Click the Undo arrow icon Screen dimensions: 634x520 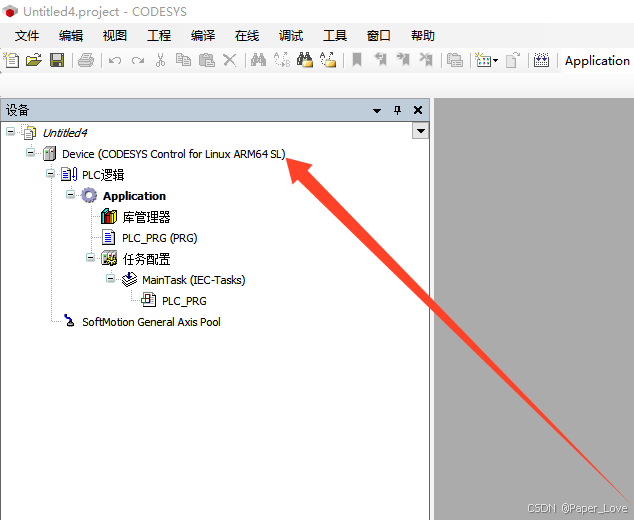(115, 61)
